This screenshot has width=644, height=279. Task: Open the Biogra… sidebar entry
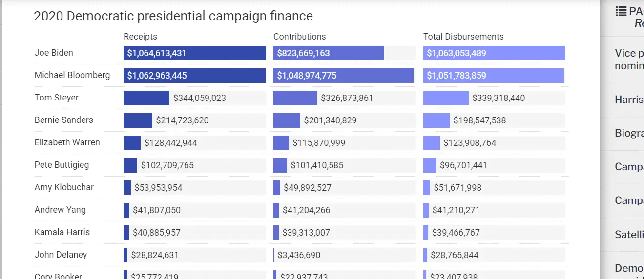click(x=629, y=133)
